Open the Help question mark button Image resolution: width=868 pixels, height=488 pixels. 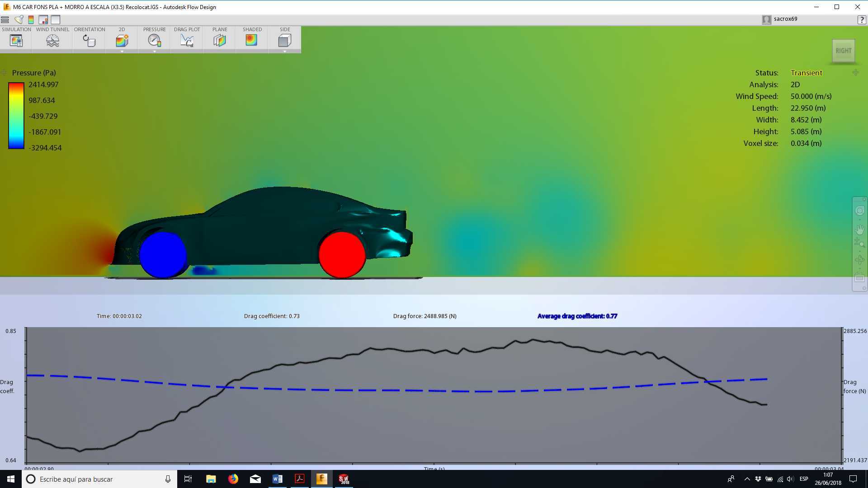coord(862,19)
